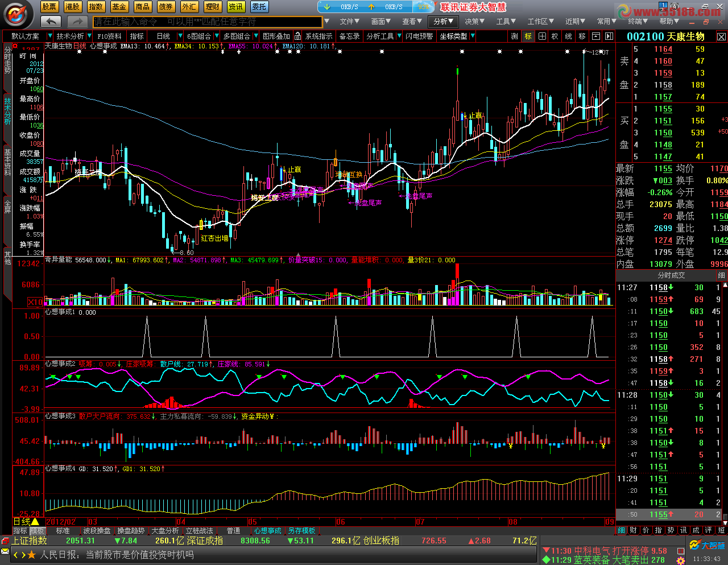
Task: Toggle the 测 measurement button
Action: 515,36
